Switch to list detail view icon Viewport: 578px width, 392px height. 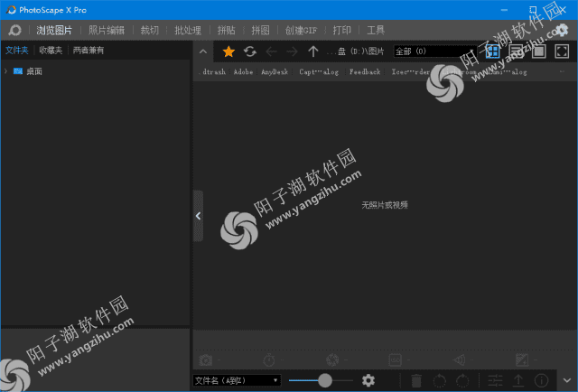tap(516, 51)
